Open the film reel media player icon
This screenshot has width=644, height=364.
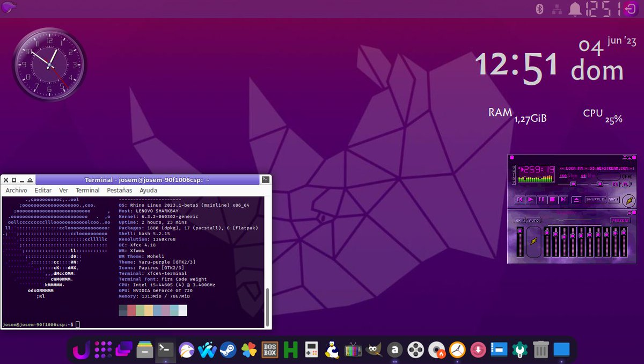point(416,351)
